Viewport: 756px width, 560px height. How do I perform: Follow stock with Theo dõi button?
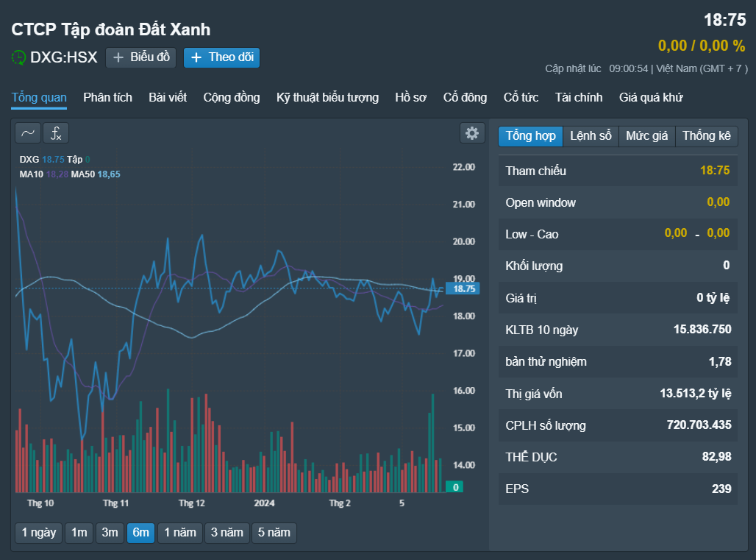coord(222,57)
